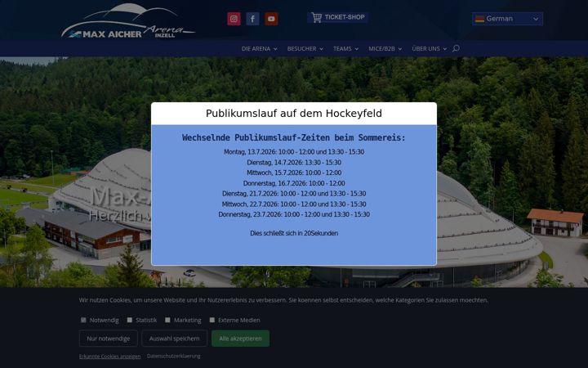
Task: Click the chevron next to TEAMS
Action: (x=356, y=49)
